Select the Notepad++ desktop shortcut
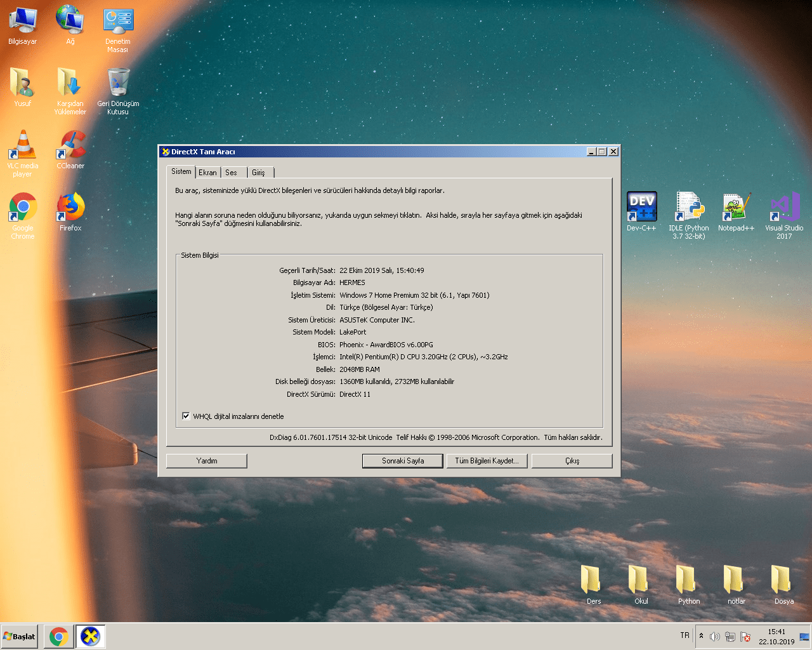Viewport: 812px width, 650px height. click(737, 211)
